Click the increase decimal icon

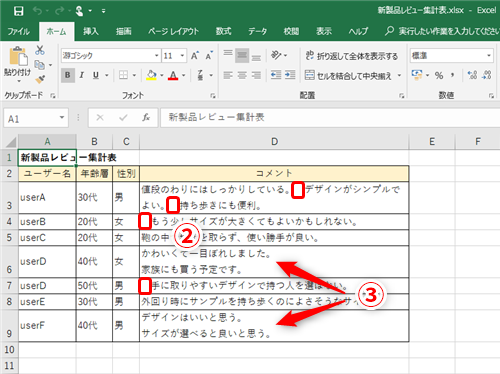coord(472,75)
